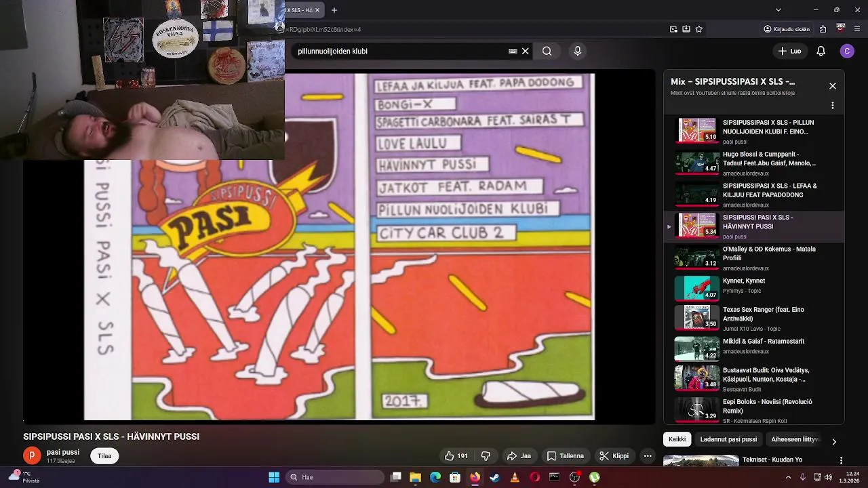Screen dimensions: 868x488
Task: Open a new browser tab
Action: point(334,10)
